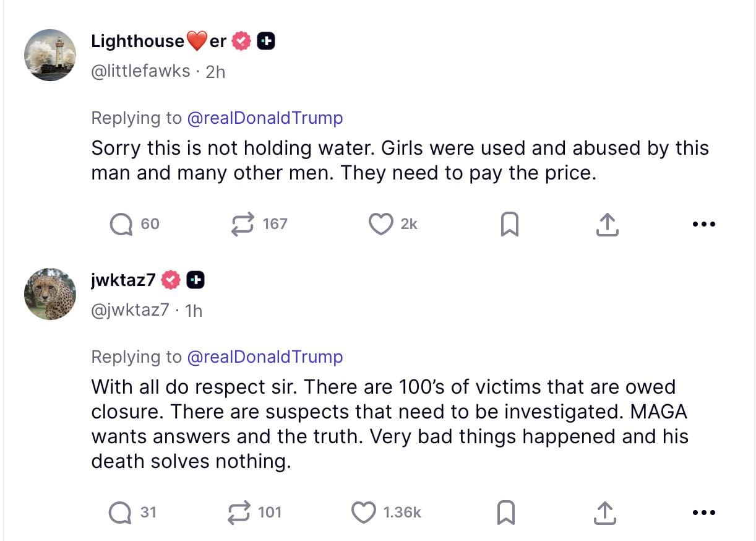Like the jwktaz7 post with 1.36k likes
Viewport: 756px width, 541px height.
coord(364,513)
